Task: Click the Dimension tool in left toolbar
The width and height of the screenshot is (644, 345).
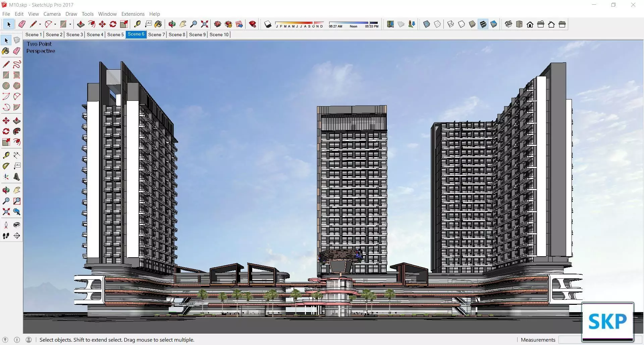Action: (17, 155)
